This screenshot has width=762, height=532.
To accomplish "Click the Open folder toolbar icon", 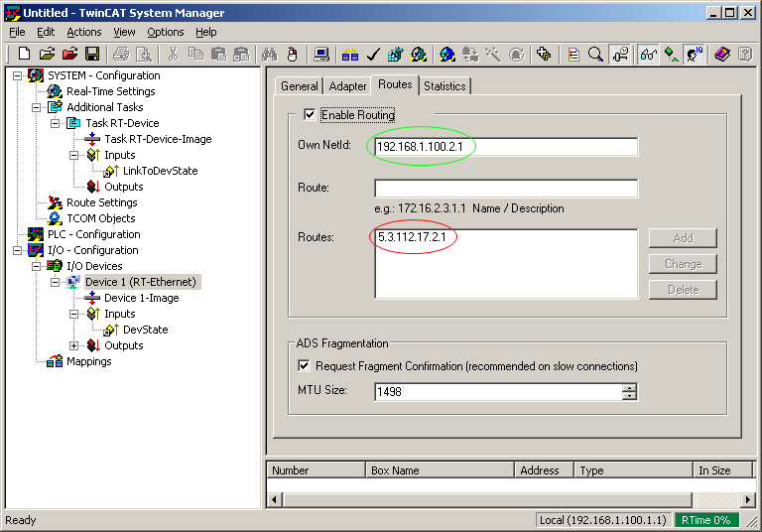I will tap(47, 54).
